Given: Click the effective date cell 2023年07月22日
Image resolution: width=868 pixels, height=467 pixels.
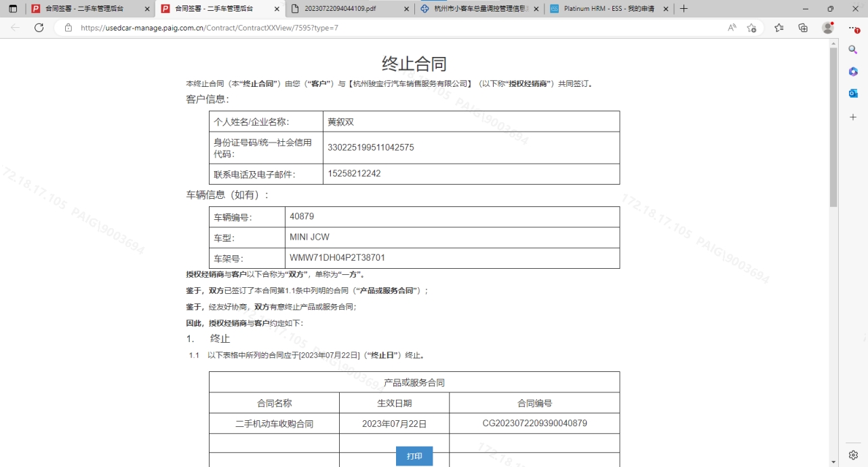Looking at the screenshot, I should [395, 424].
